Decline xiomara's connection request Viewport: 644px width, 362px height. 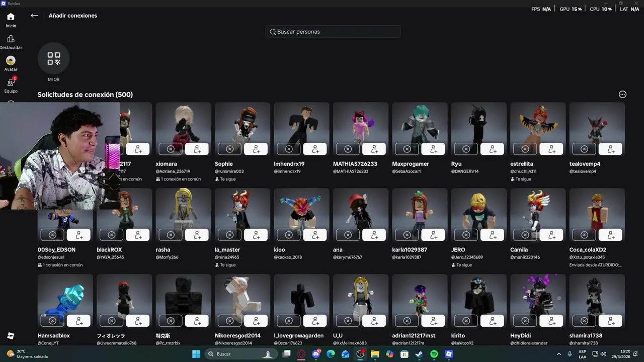coord(171,149)
